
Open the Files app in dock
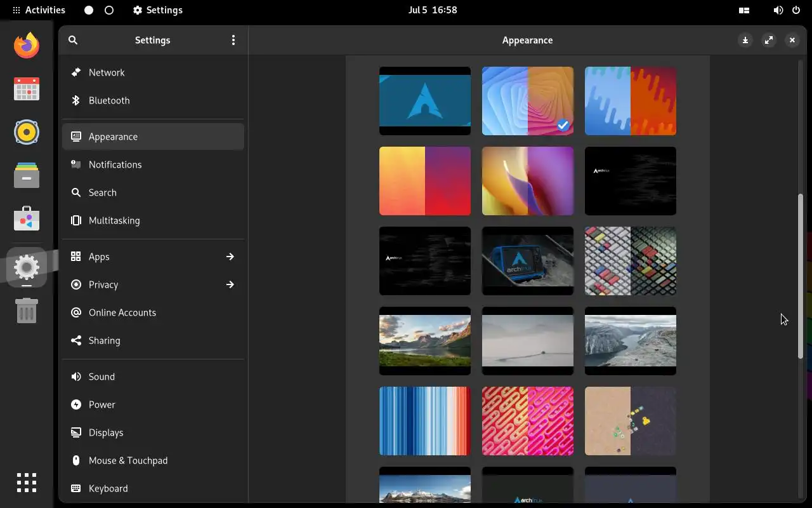click(27, 175)
